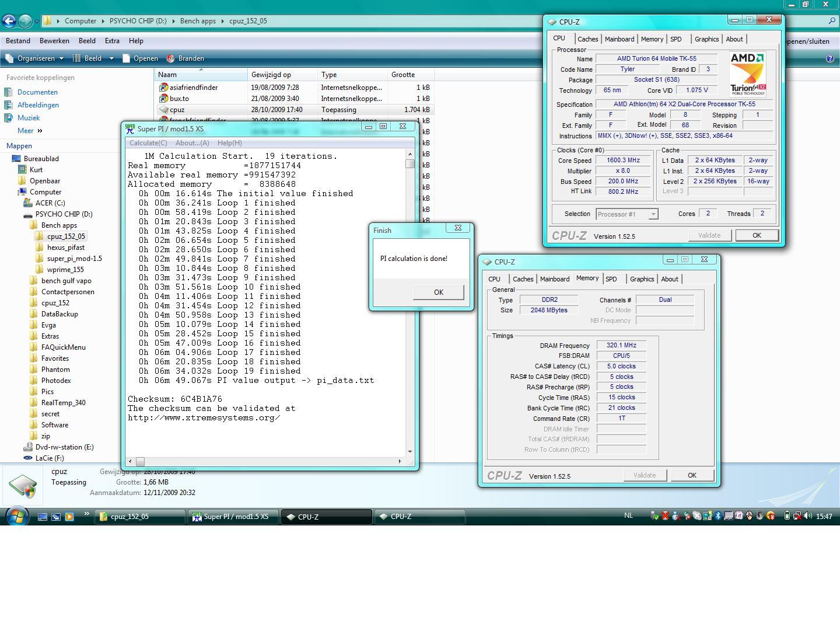Click OK in the lower CPU-Z Memory window

point(692,475)
